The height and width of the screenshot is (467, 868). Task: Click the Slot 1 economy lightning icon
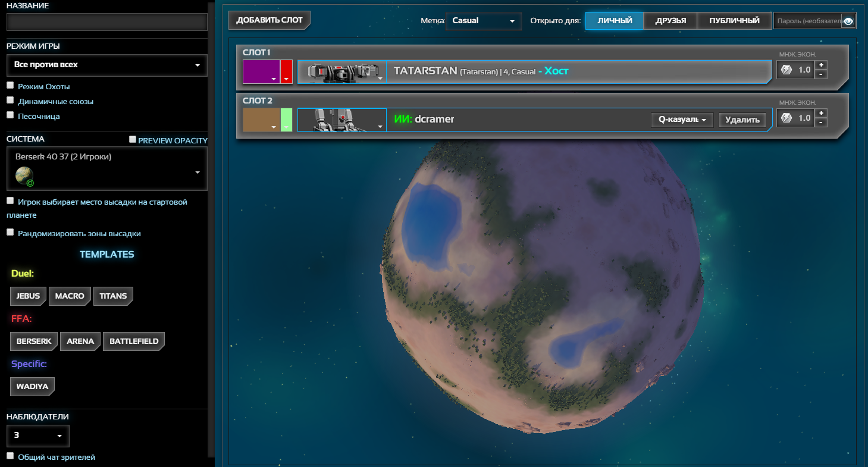coord(786,70)
